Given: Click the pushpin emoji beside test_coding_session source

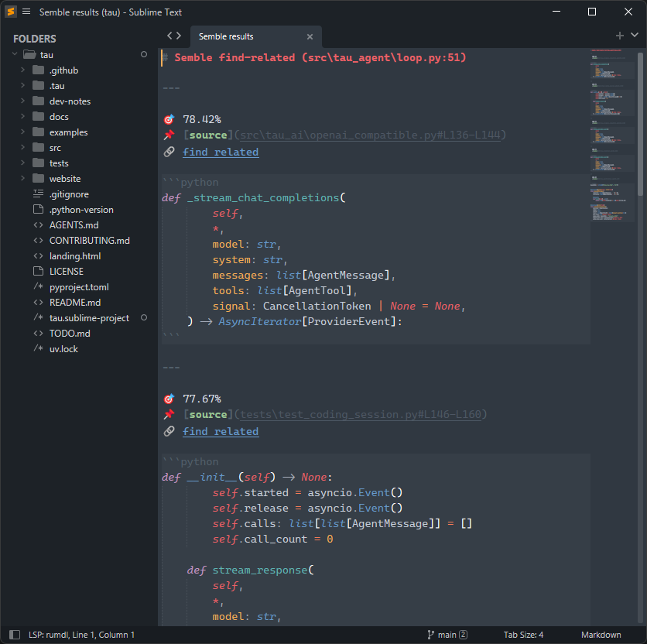Looking at the screenshot, I should pyautogui.click(x=169, y=414).
